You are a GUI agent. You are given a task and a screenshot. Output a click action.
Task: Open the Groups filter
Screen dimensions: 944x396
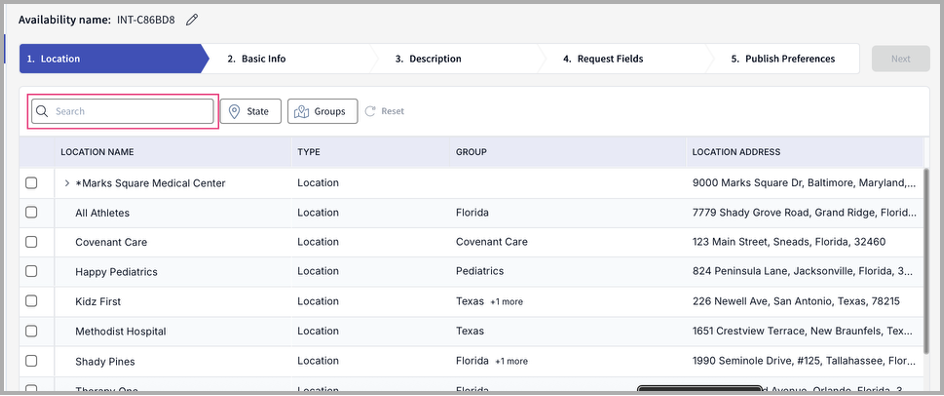(322, 111)
